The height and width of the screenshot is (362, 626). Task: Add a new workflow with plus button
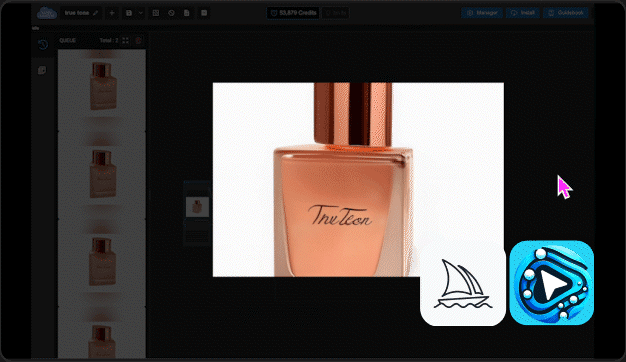112,13
